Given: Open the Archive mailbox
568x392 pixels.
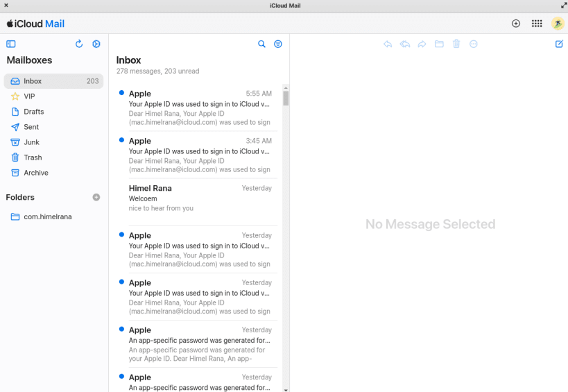Looking at the screenshot, I should (x=53, y=173).
